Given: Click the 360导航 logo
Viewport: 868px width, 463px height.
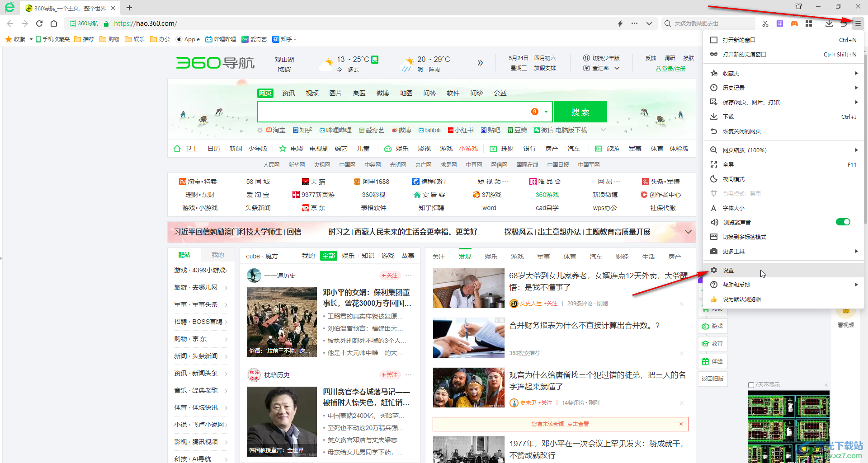Looking at the screenshot, I should [x=215, y=63].
